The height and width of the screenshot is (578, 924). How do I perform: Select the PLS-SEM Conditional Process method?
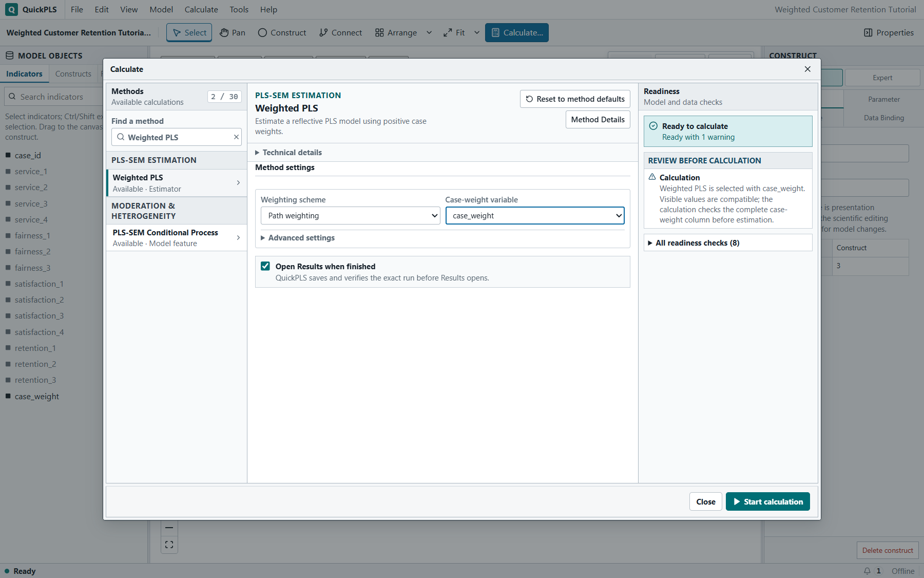click(x=177, y=238)
